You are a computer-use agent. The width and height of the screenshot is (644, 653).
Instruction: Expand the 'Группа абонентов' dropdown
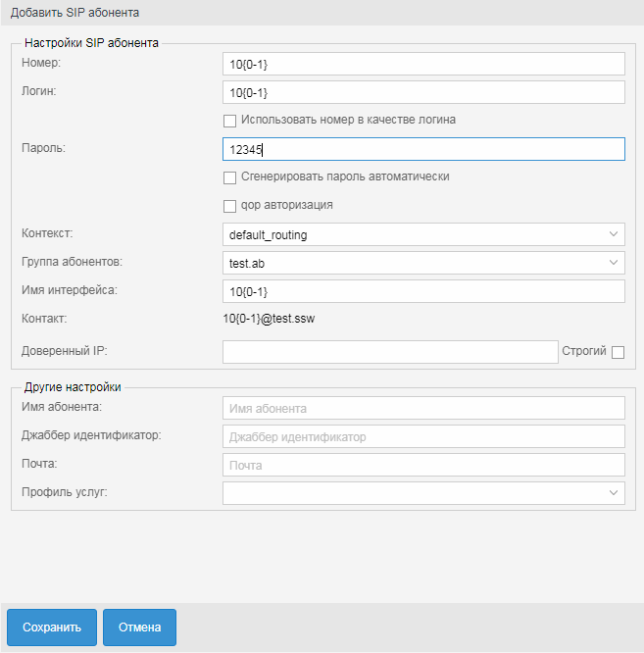point(423,263)
